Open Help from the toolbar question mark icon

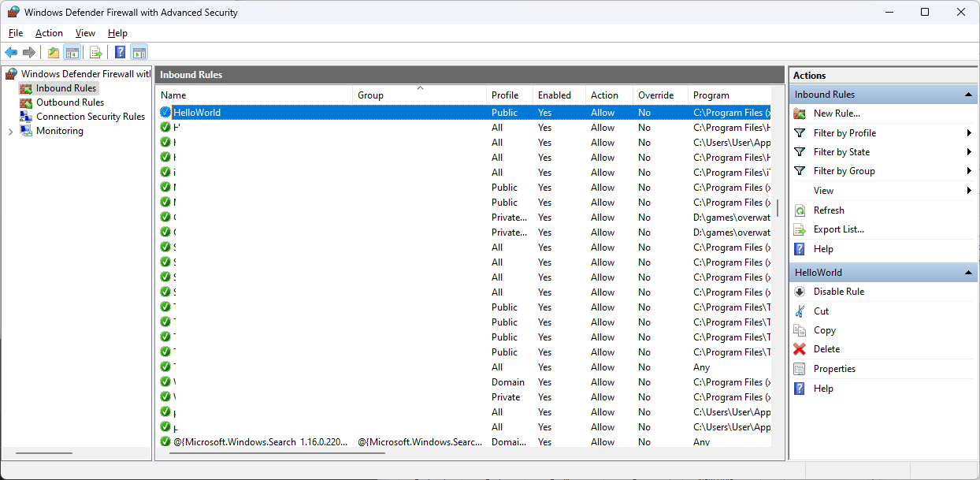120,53
